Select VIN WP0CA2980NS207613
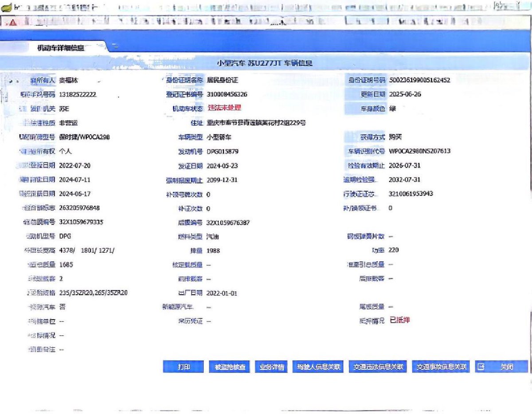The height and width of the screenshot is (414, 532). 420,151
